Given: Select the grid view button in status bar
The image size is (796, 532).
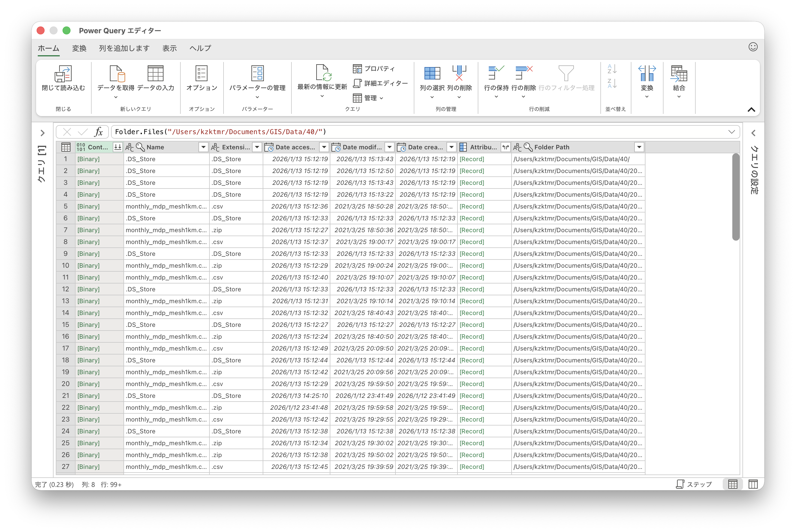Looking at the screenshot, I should coord(733,484).
